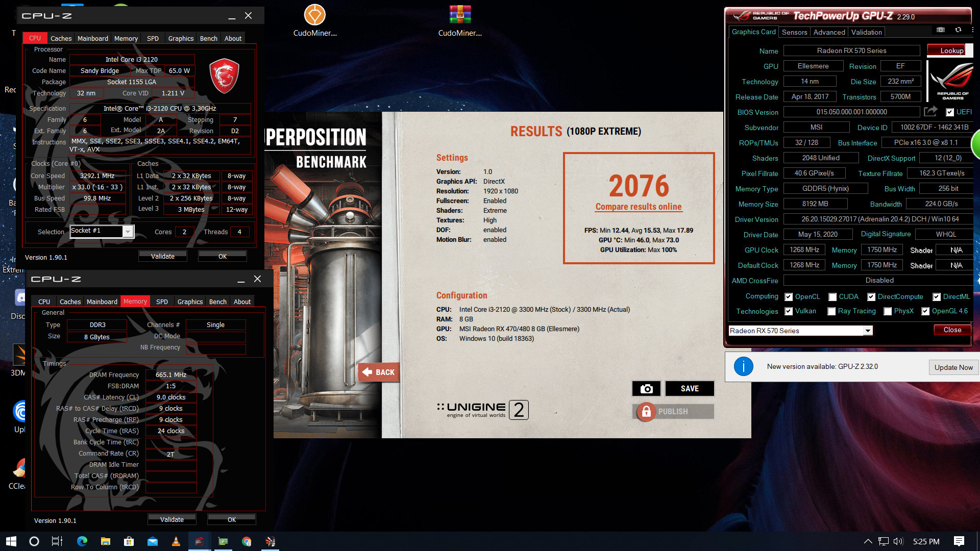Open the volume control in the system tray

tap(898, 541)
